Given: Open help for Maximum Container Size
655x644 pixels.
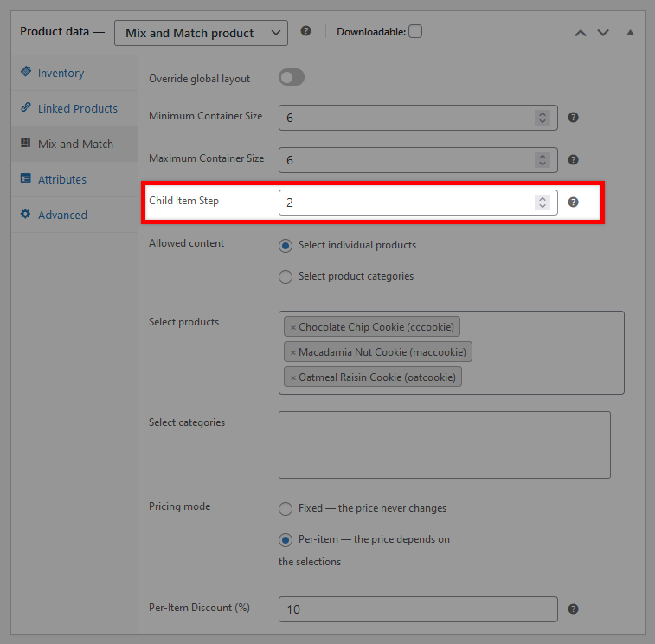Looking at the screenshot, I should 573,159.
